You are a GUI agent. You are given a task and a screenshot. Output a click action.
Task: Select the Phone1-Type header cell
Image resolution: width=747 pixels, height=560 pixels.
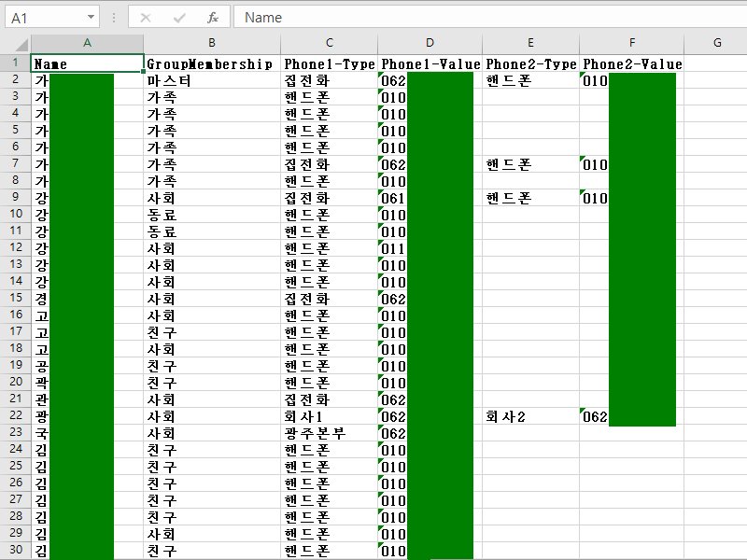point(330,63)
